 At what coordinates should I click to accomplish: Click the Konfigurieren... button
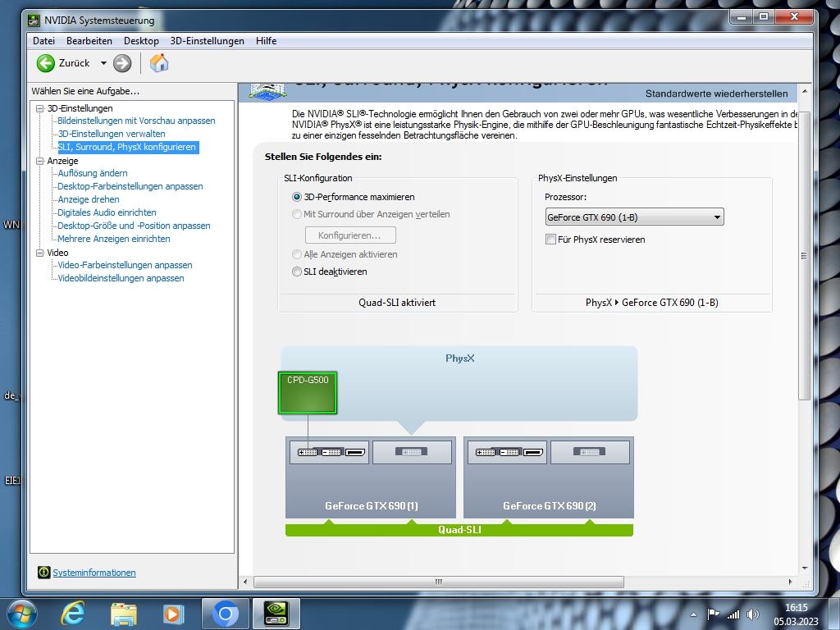click(x=350, y=235)
